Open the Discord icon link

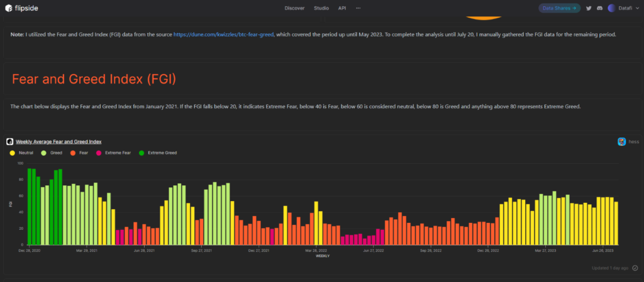coord(599,8)
